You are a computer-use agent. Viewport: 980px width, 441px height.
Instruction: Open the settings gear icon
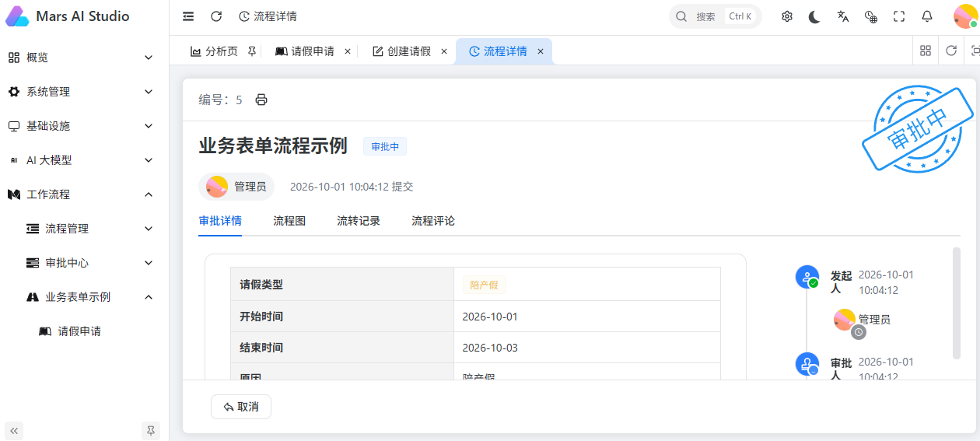coord(787,16)
